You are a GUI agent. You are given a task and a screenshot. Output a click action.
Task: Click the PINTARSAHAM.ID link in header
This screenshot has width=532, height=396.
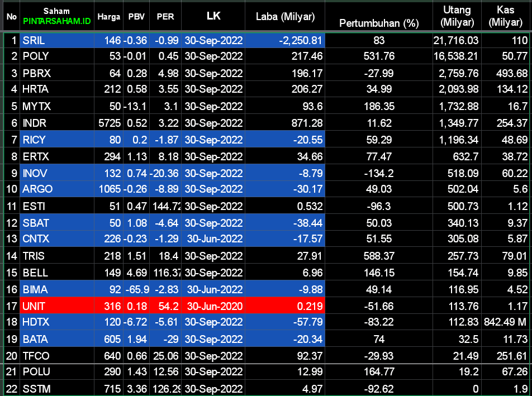point(56,21)
